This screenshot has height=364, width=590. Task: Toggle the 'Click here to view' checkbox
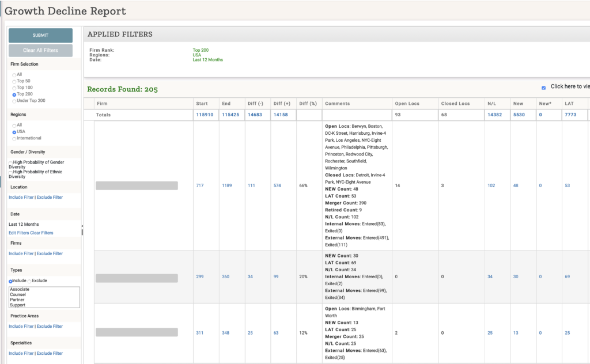click(x=543, y=88)
